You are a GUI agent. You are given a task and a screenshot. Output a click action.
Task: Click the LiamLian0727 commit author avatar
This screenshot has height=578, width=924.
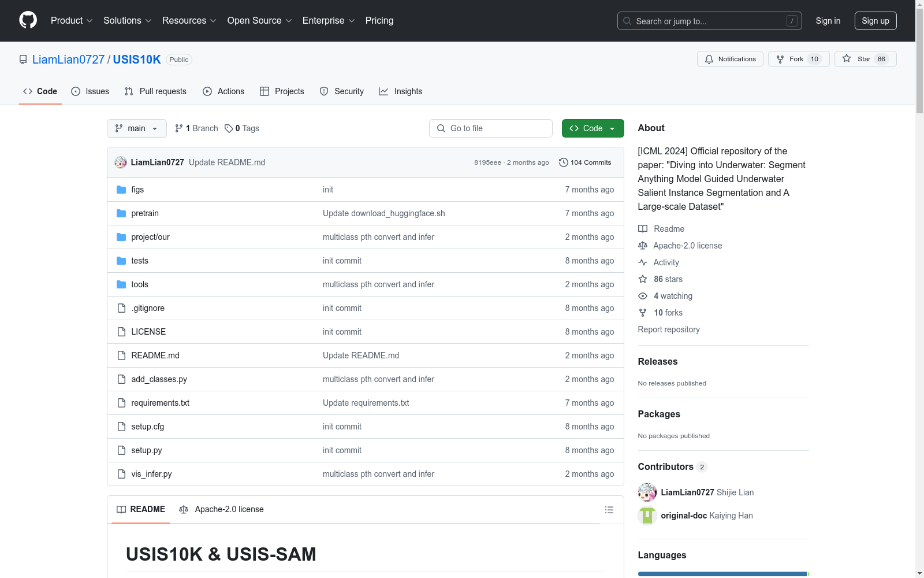coord(121,162)
